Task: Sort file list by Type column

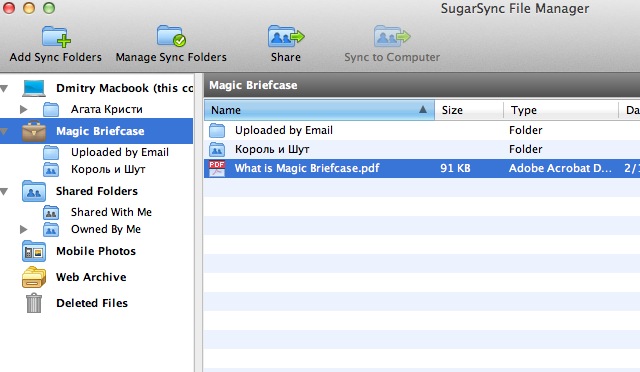Action: coord(561,110)
